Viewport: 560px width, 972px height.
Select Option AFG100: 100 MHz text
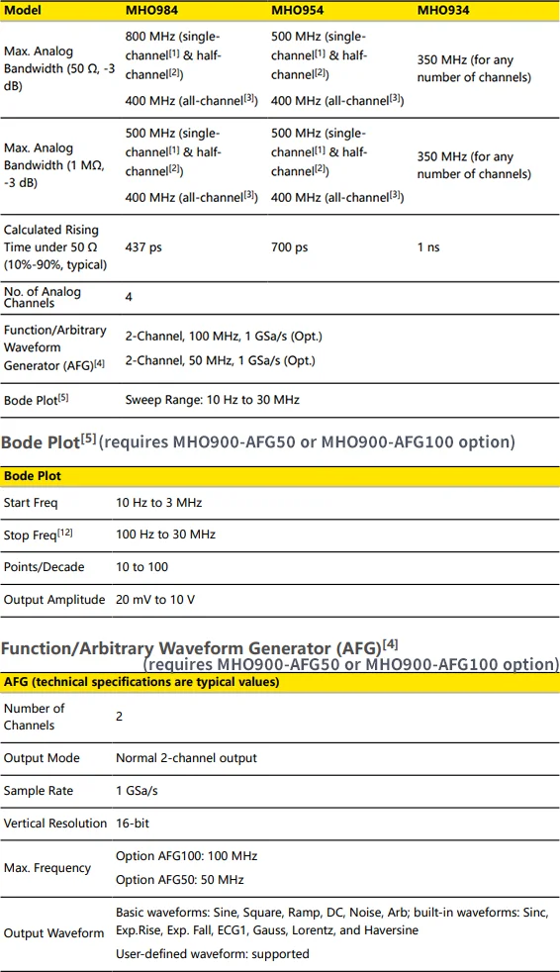(186, 856)
